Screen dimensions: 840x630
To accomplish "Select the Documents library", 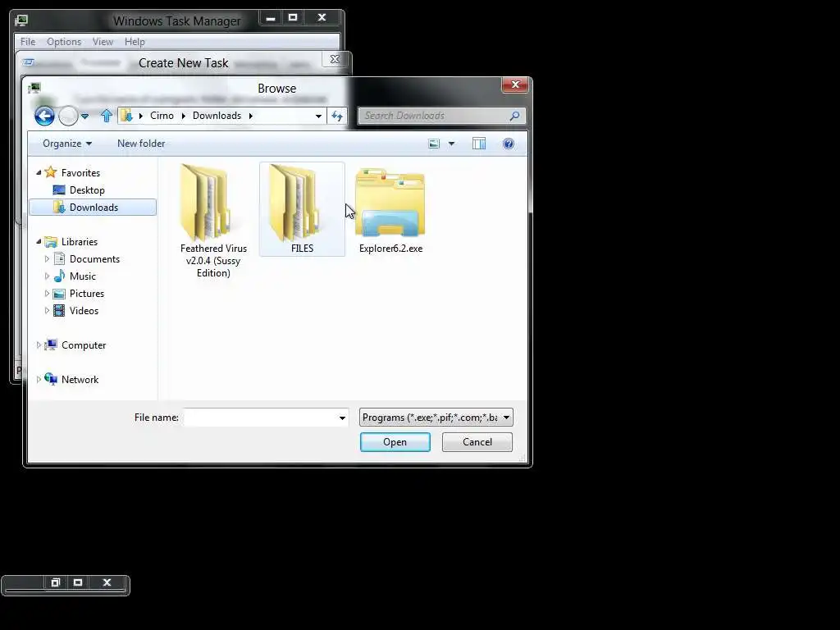I will click(x=94, y=258).
